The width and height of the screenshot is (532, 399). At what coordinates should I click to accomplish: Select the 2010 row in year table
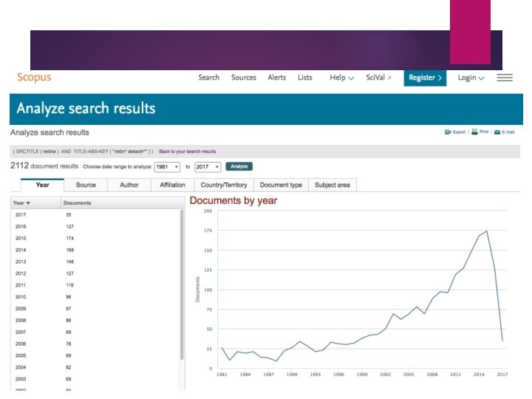pos(95,297)
